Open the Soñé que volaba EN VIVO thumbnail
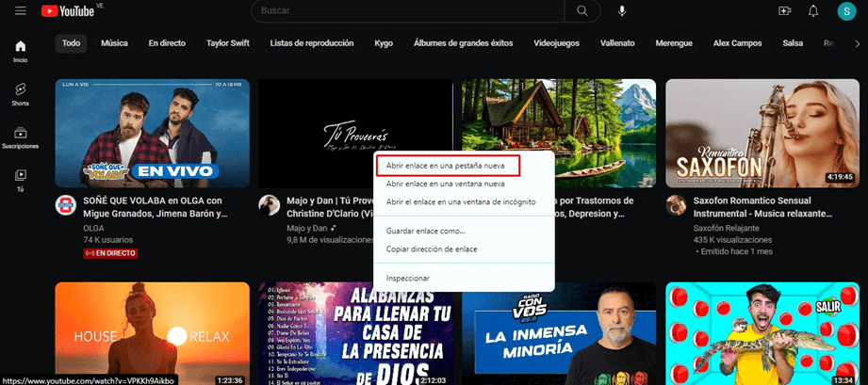Viewport: 868px width, 385px height. click(x=153, y=134)
